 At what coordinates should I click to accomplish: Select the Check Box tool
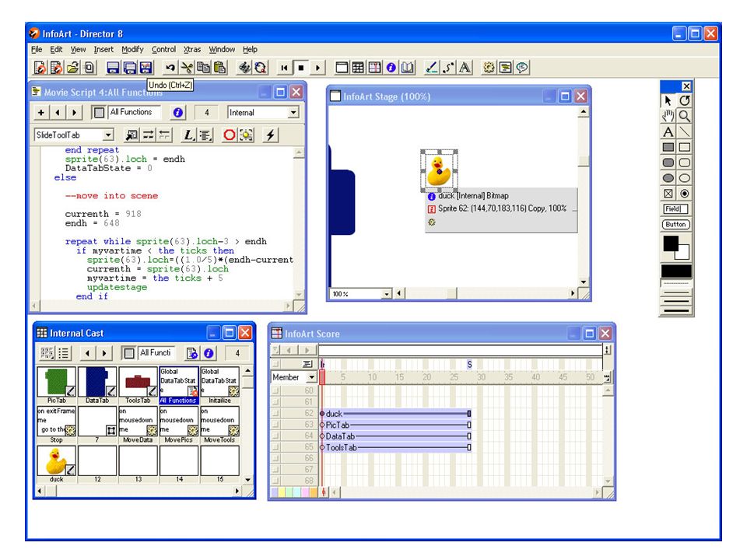tap(668, 194)
